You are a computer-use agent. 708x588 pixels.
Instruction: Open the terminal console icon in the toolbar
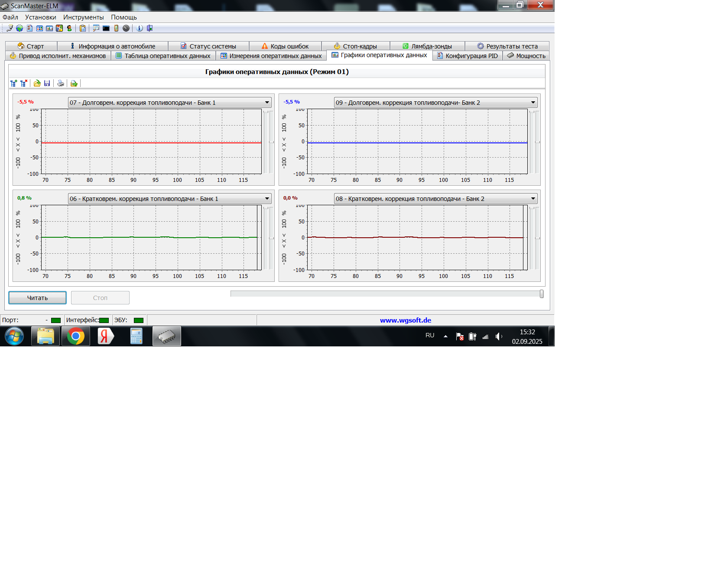(x=106, y=28)
